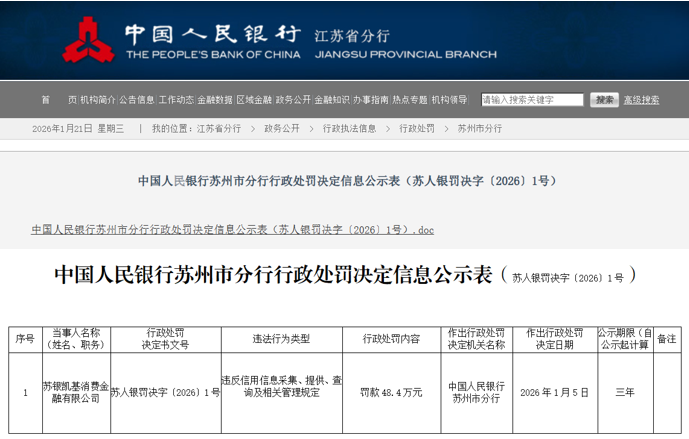
Task: Open the 区域金融 navigation item
Action: click(254, 100)
